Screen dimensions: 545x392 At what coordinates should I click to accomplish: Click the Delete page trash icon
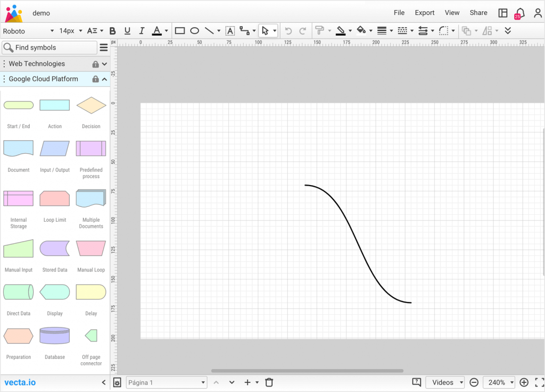269,382
